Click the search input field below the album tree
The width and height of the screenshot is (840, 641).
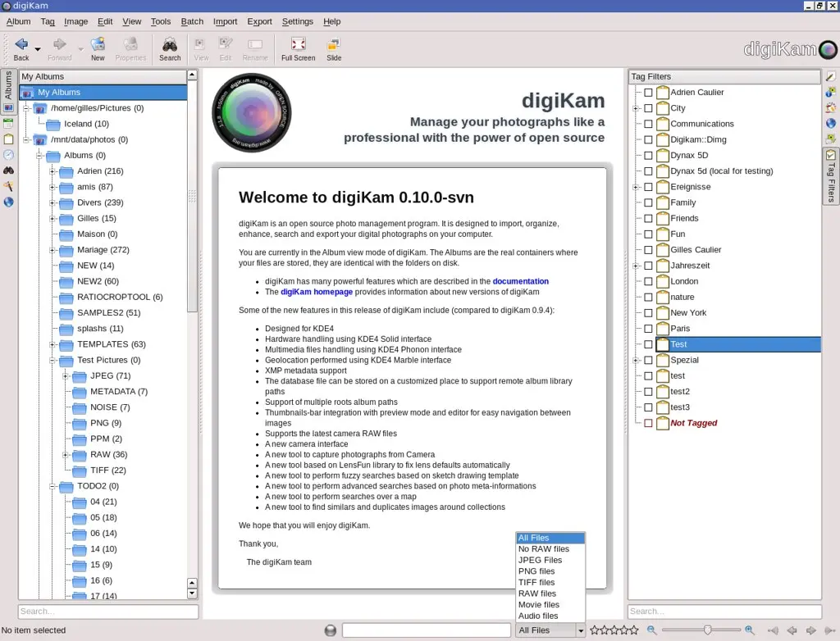[107, 611]
